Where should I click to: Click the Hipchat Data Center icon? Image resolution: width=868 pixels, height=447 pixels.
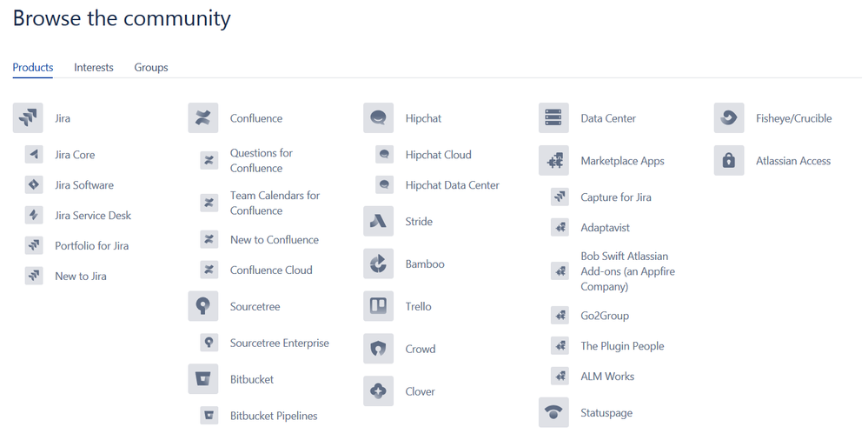[x=385, y=185]
